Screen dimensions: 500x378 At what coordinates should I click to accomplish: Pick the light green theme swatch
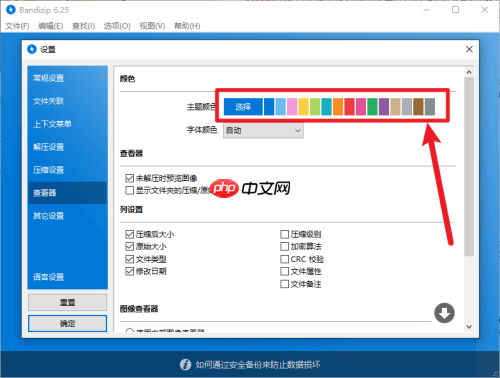pyautogui.click(x=315, y=107)
